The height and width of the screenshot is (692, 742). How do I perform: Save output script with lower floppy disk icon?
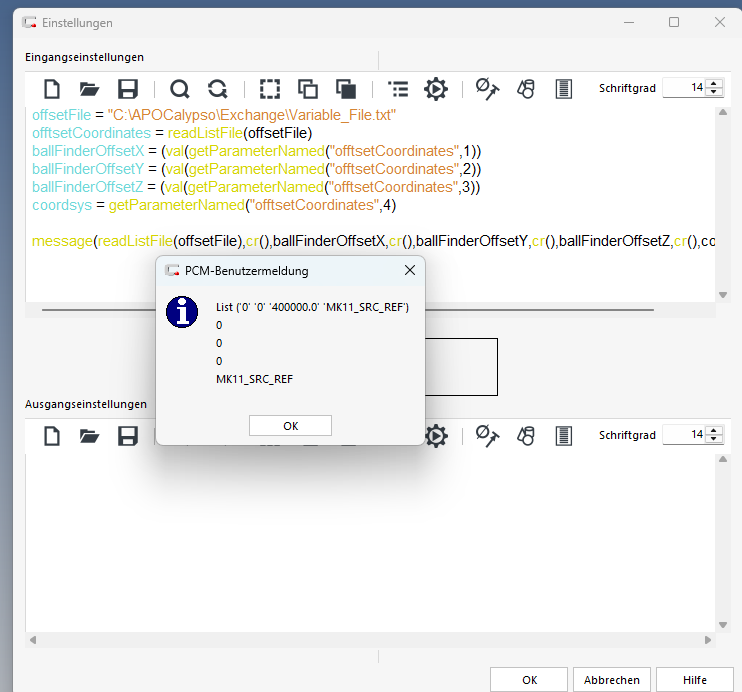pyautogui.click(x=128, y=436)
